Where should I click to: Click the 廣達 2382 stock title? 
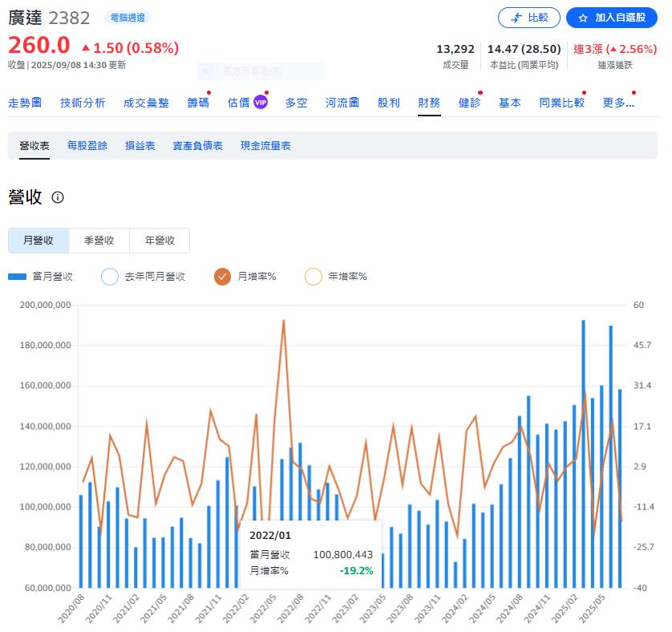pos(49,18)
